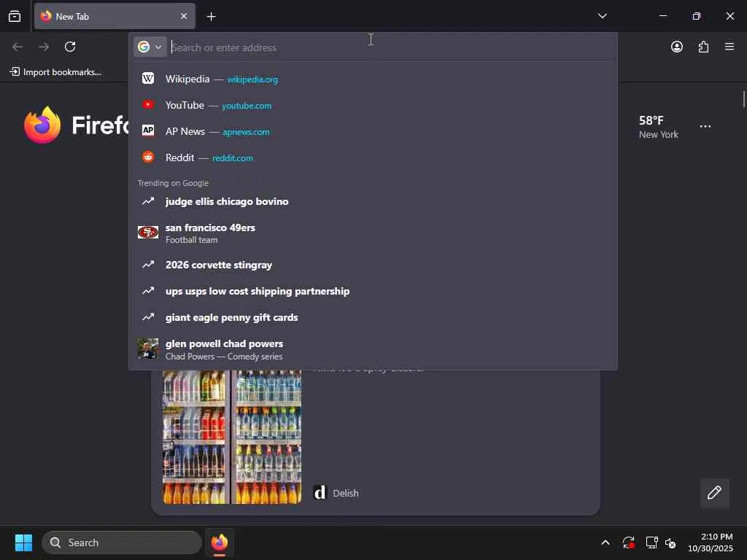Go back one page
The image size is (747, 560).
pyautogui.click(x=18, y=47)
